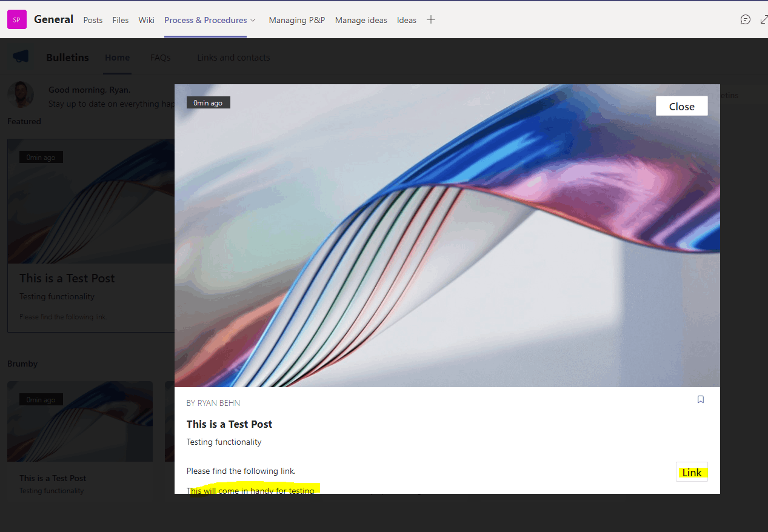Viewport: 768px width, 532px height.
Task: Click '0min ago' badge on dialog image
Action: 208,103
